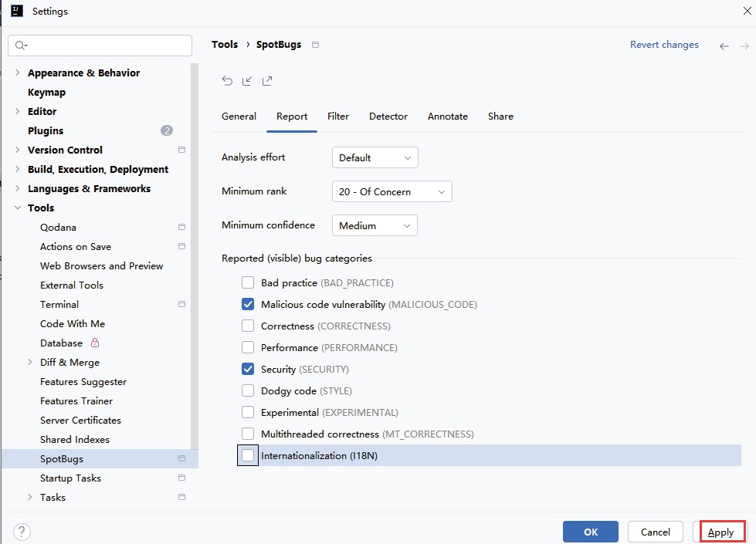Screen dimensions: 756x544
Task: Select Features Suggester in the tree
Action: 83,382
